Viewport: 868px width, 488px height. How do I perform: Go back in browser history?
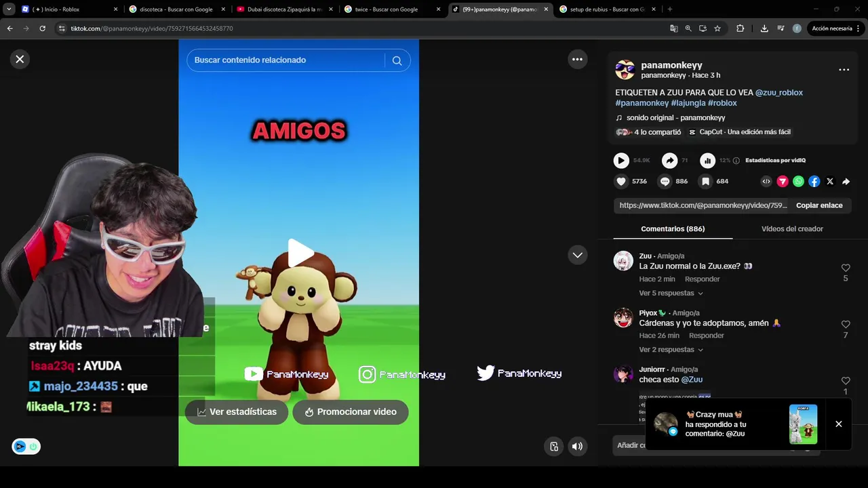point(9,28)
